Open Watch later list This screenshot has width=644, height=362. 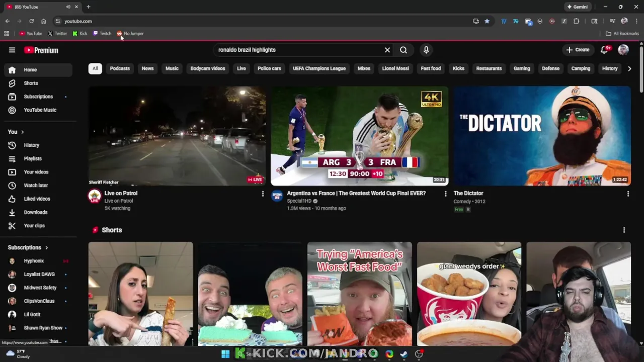pyautogui.click(x=38, y=186)
